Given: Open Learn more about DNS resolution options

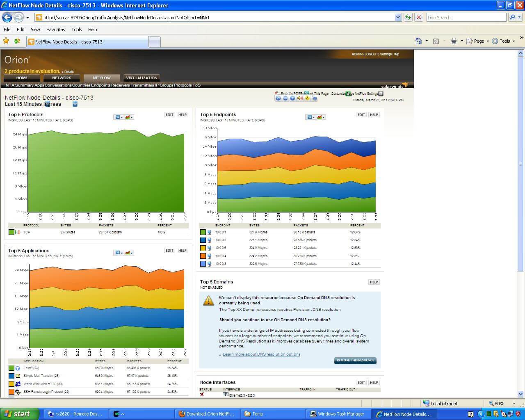Looking at the screenshot, I should 261,354.
